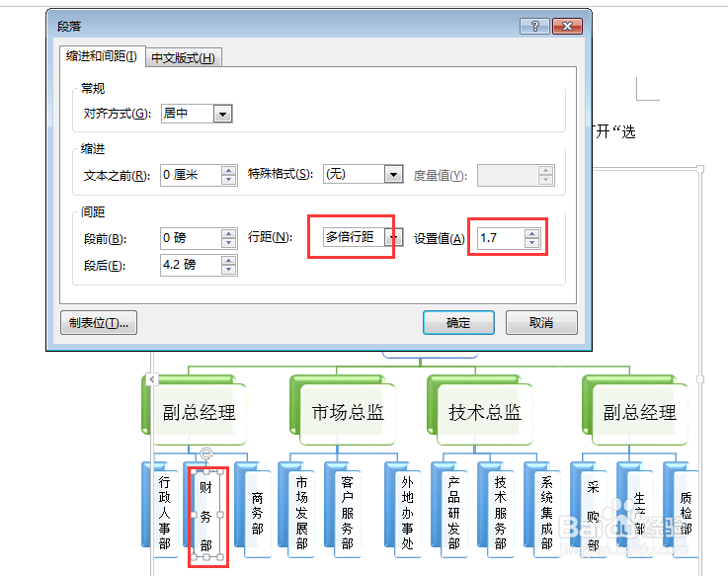Image resolution: width=728 pixels, height=576 pixels.
Task: Select the 商务部 box
Action: coord(257,514)
